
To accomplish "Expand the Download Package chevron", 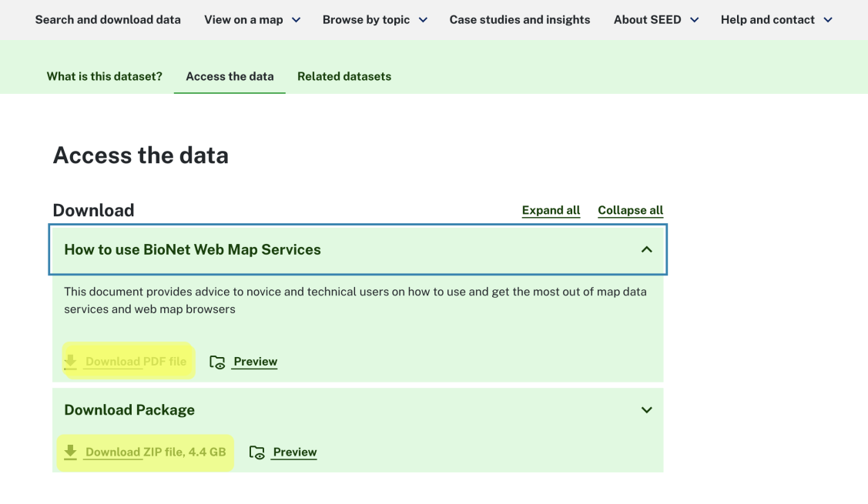I will click(x=647, y=410).
